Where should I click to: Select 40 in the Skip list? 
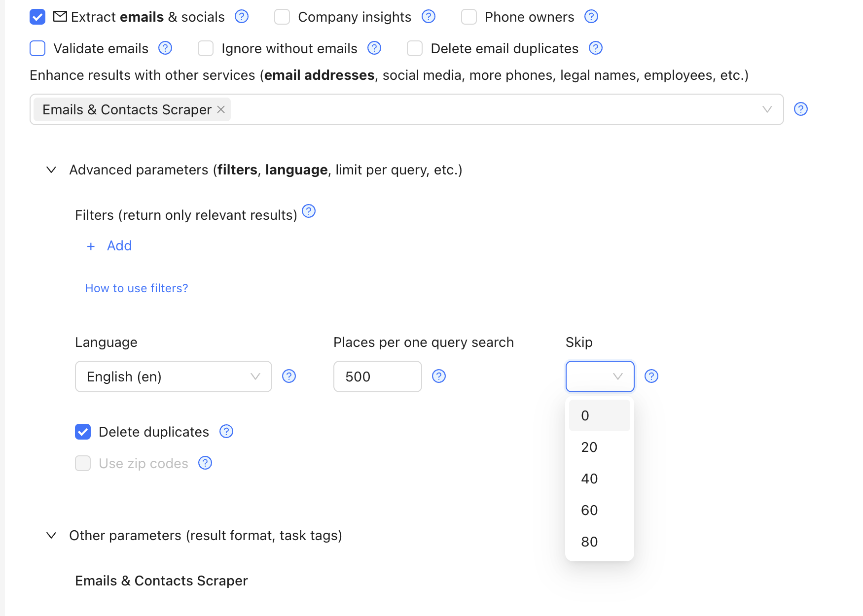pyautogui.click(x=600, y=479)
